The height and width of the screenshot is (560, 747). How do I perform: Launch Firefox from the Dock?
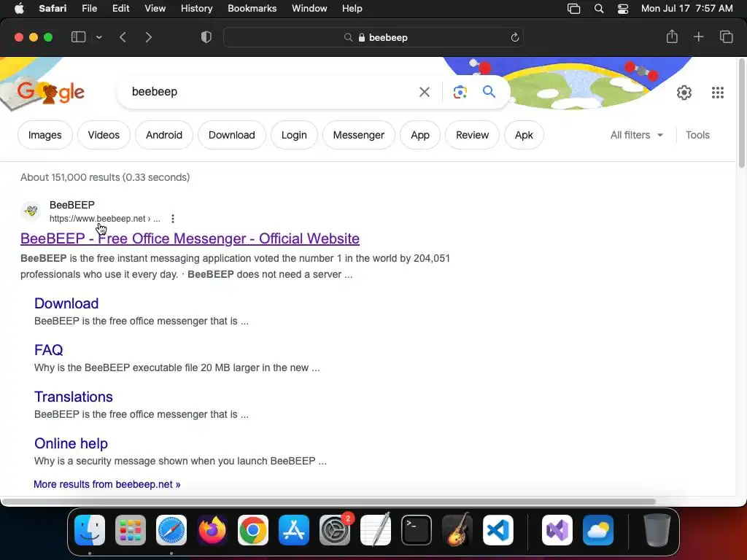pyautogui.click(x=212, y=530)
